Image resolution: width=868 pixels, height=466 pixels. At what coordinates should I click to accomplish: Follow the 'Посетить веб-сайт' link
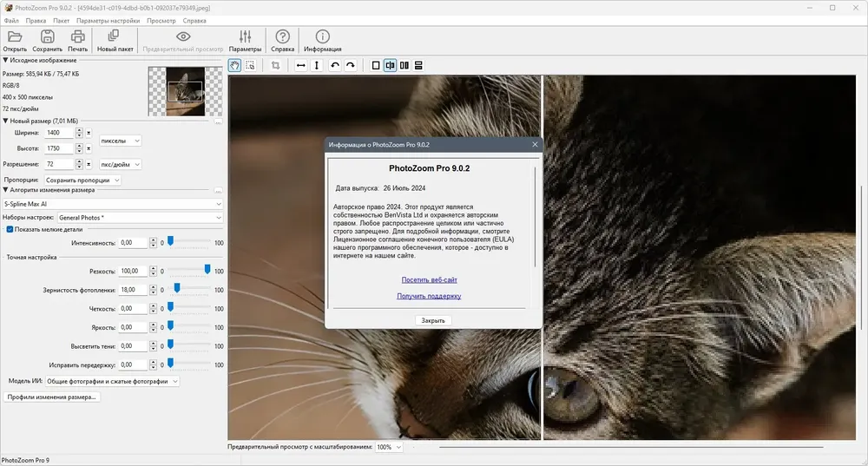coord(429,279)
